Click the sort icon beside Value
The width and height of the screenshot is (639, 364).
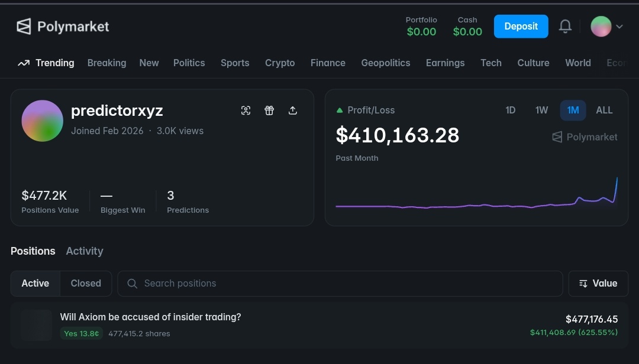pos(583,284)
